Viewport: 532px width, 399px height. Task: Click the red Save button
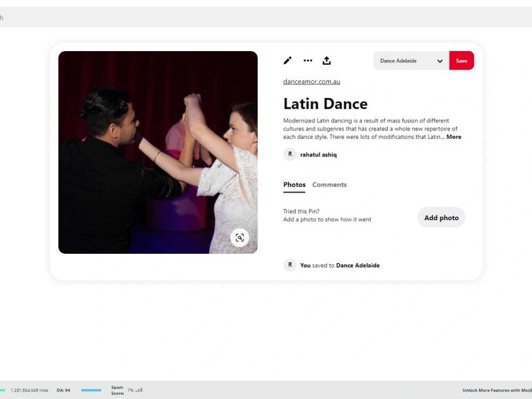(x=461, y=61)
